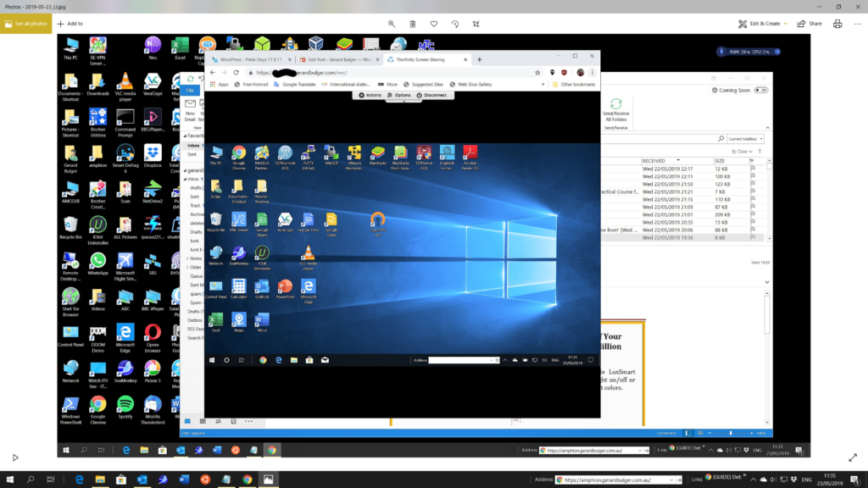Rotate the photo with the rotate icon
Viewport: 868px width, 488px height.
click(455, 24)
